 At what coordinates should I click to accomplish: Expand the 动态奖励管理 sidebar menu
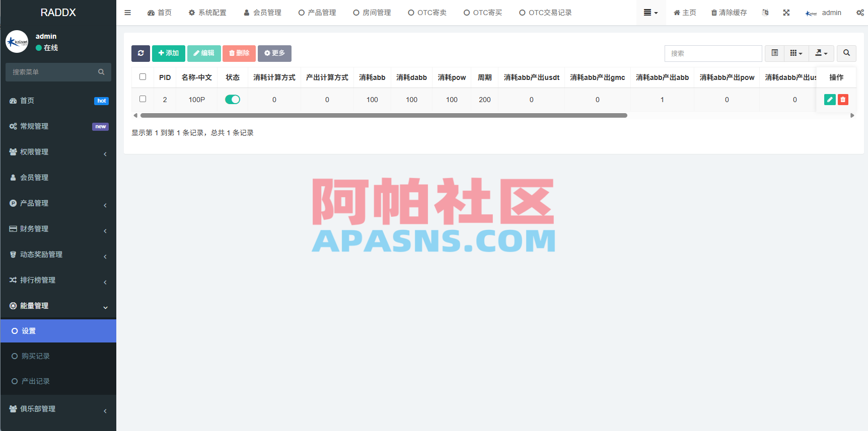pos(58,254)
